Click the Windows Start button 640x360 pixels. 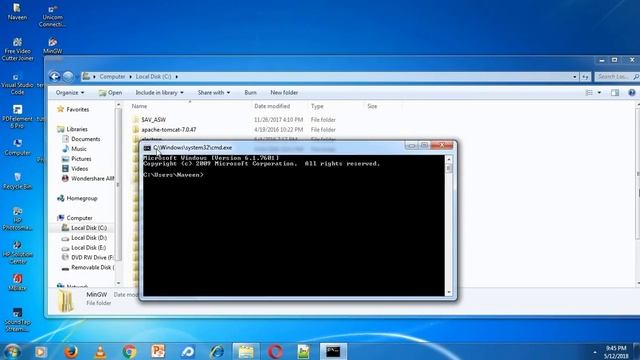tap(12, 351)
